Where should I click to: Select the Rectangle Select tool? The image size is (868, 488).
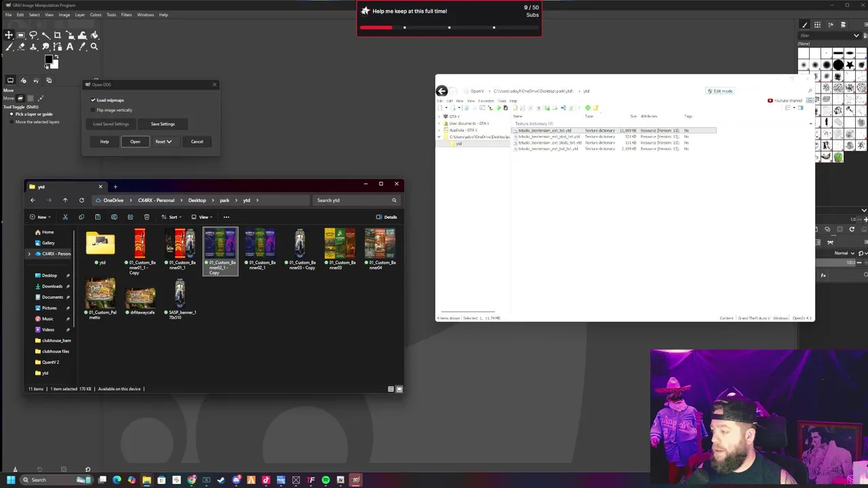point(21,35)
